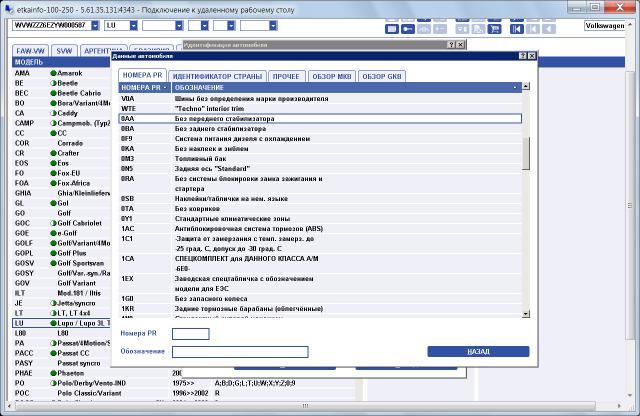640x416 pixels.
Task: Click the PR list vertical scrollbar thumb
Action: coord(526,153)
